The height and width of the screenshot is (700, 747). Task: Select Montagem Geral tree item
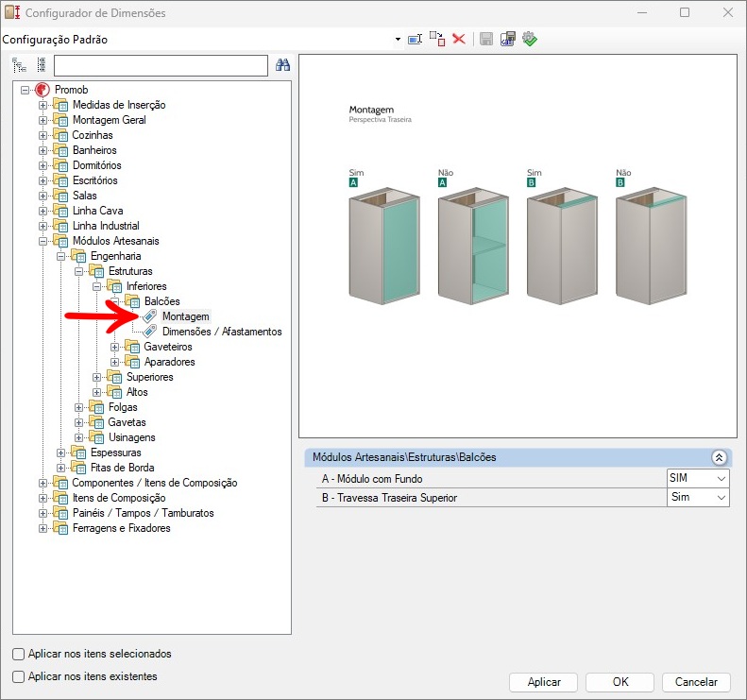(110, 120)
